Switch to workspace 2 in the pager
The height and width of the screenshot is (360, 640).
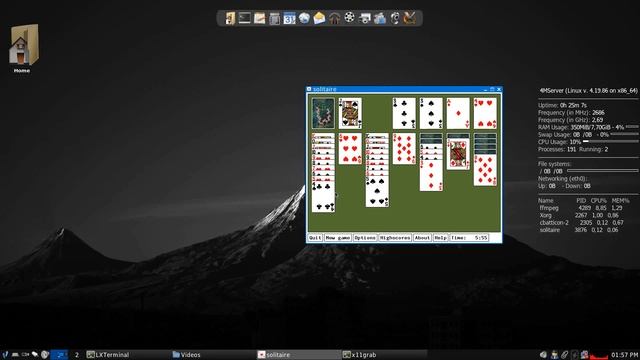click(76, 355)
